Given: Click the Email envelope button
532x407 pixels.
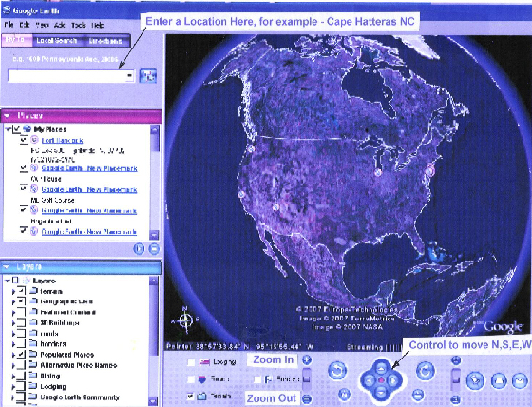Looking at the screenshot, I should coord(520,380).
